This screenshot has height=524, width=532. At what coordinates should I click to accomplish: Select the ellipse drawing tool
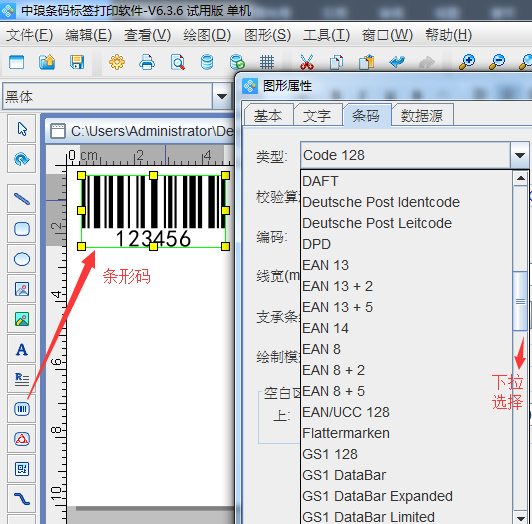pos(22,259)
